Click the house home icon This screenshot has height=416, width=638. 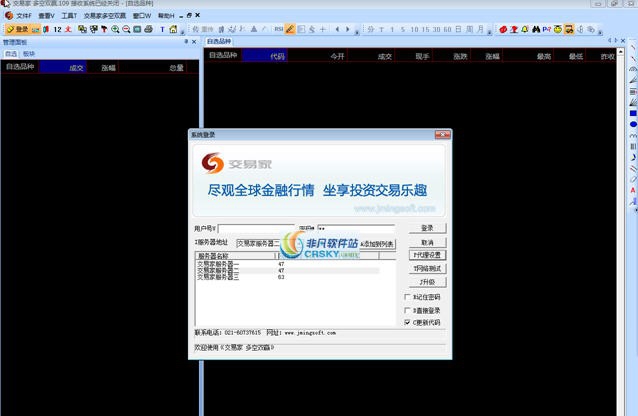click(173, 29)
